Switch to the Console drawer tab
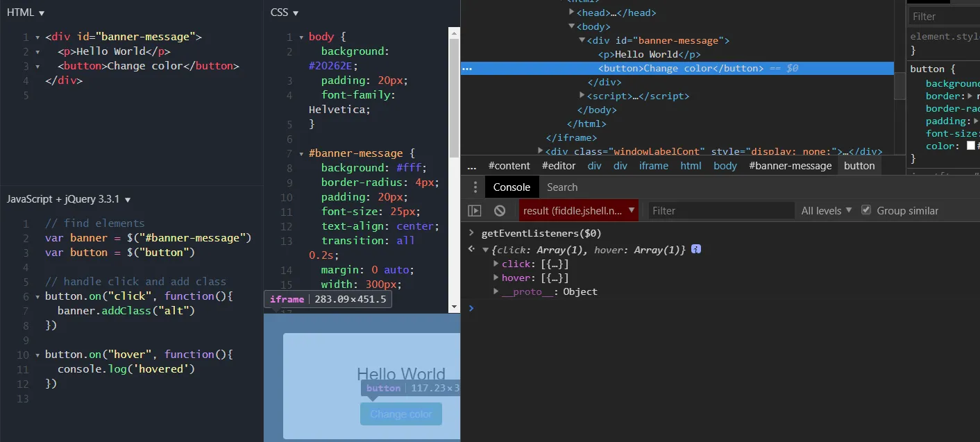The width and height of the screenshot is (980, 442). [x=512, y=187]
